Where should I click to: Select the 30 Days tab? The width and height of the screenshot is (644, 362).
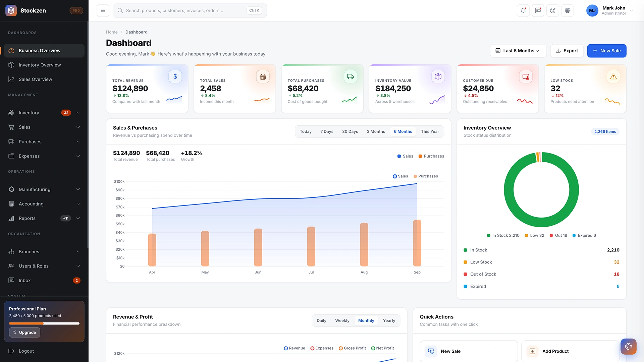pos(350,131)
